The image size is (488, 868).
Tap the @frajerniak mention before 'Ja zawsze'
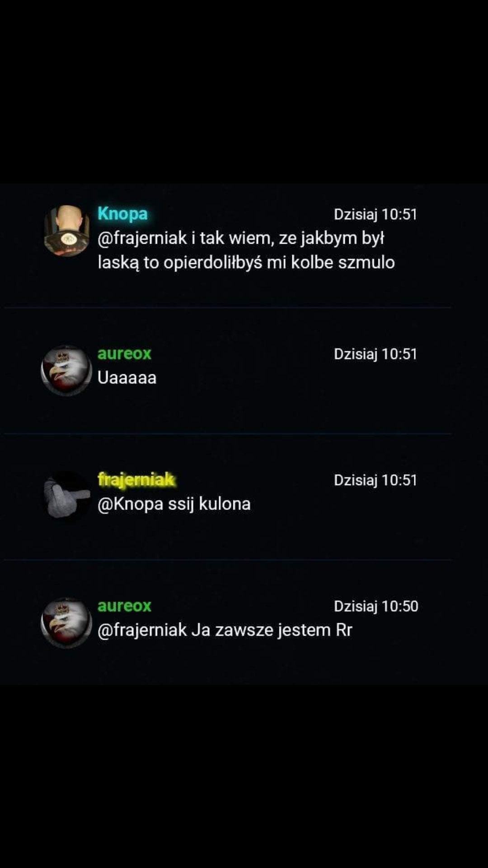tap(142, 630)
